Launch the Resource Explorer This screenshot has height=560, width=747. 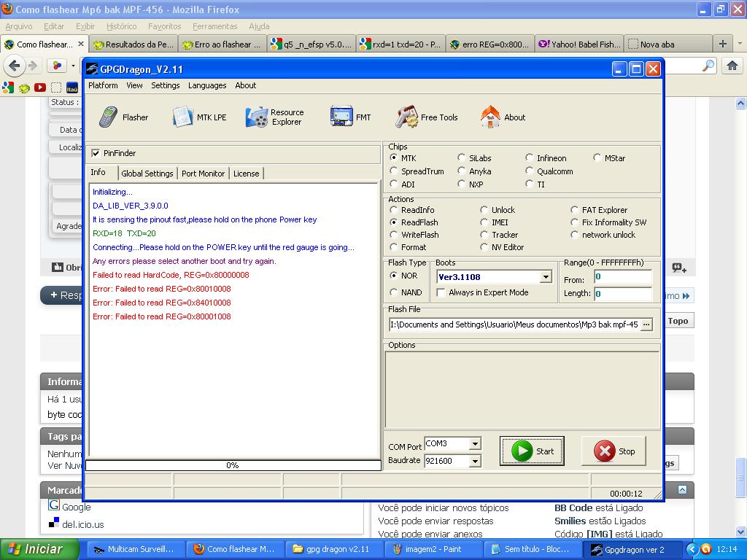274,117
